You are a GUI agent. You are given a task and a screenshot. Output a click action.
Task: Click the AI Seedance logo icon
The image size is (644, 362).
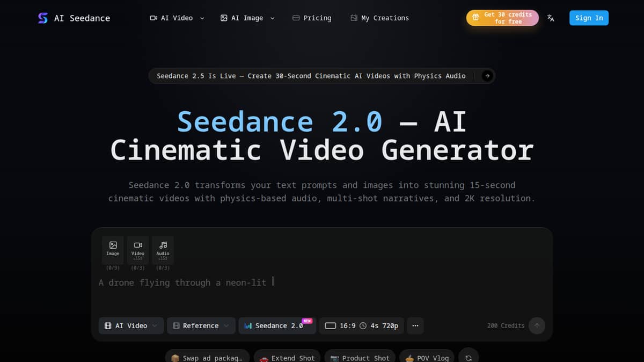click(43, 18)
